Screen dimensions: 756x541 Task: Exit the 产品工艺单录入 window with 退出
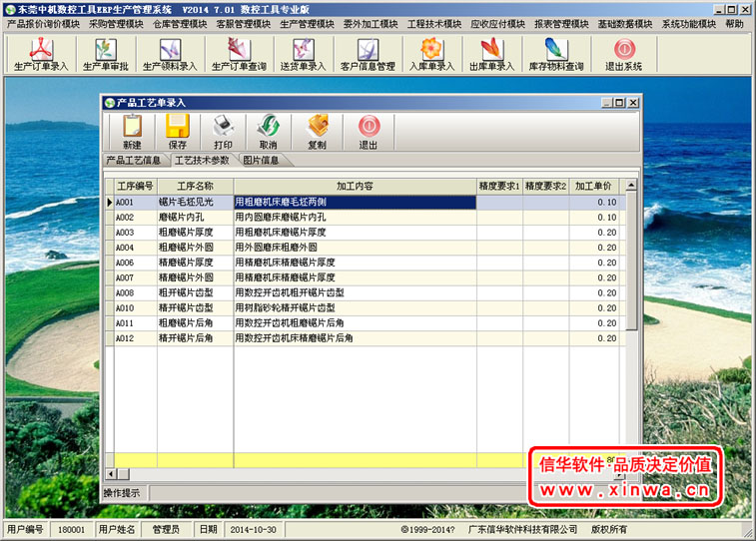tap(369, 132)
